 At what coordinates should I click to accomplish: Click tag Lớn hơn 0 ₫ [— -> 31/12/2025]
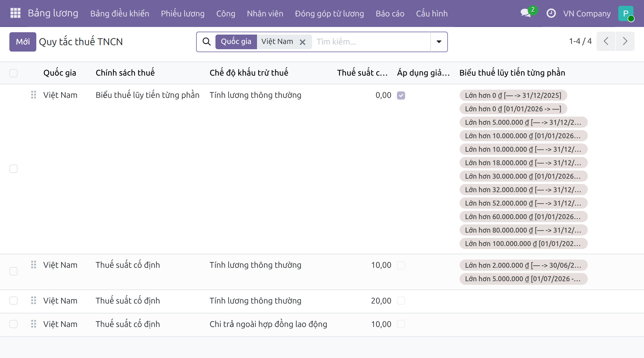coord(513,95)
